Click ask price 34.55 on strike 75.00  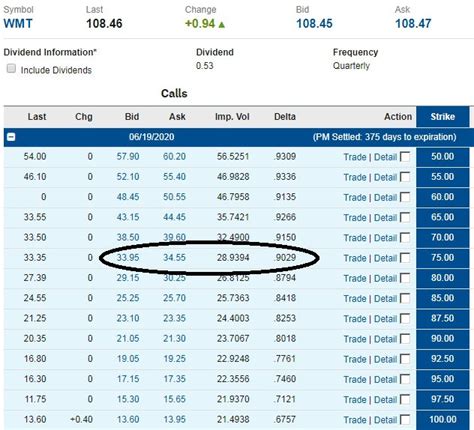pos(174,258)
